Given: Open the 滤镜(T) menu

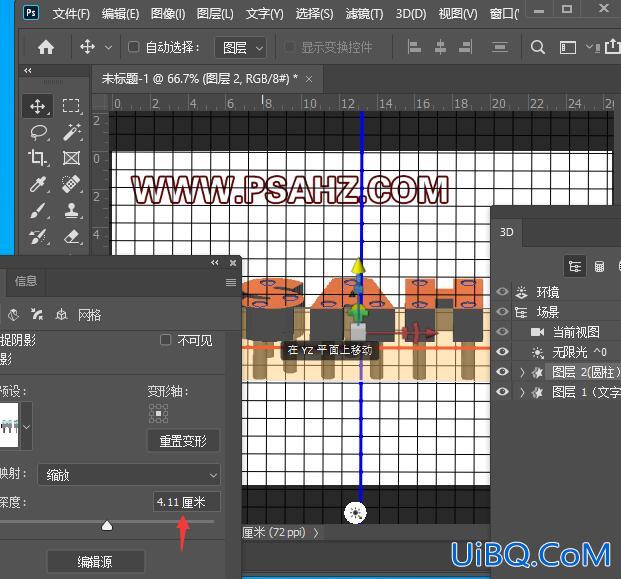Looking at the screenshot, I should (364, 14).
